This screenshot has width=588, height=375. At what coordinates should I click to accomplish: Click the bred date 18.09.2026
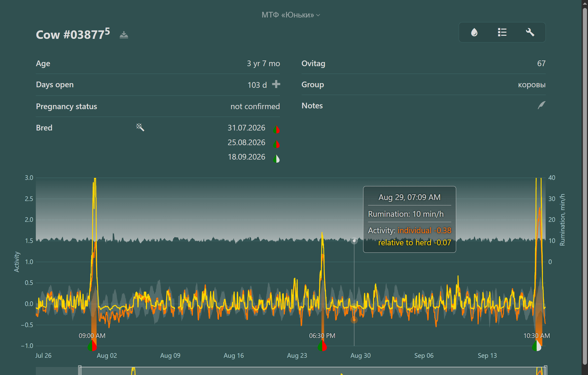(x=246, y=157)
